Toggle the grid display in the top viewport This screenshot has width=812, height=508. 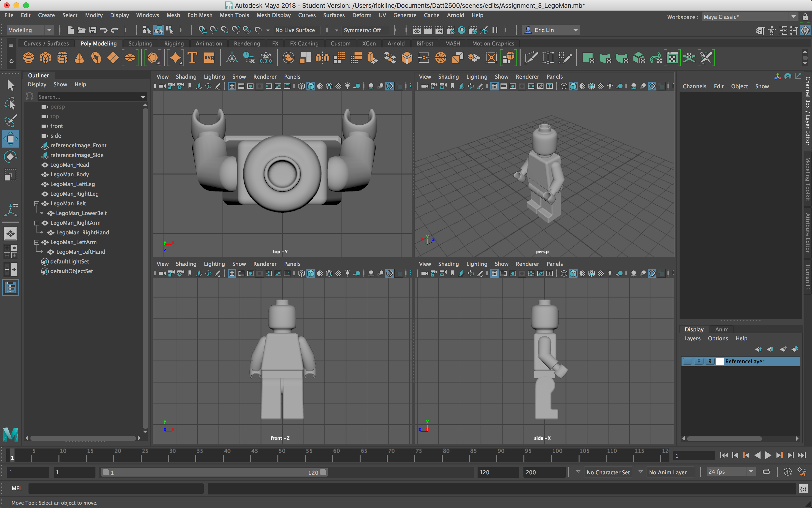click(232, 86)
